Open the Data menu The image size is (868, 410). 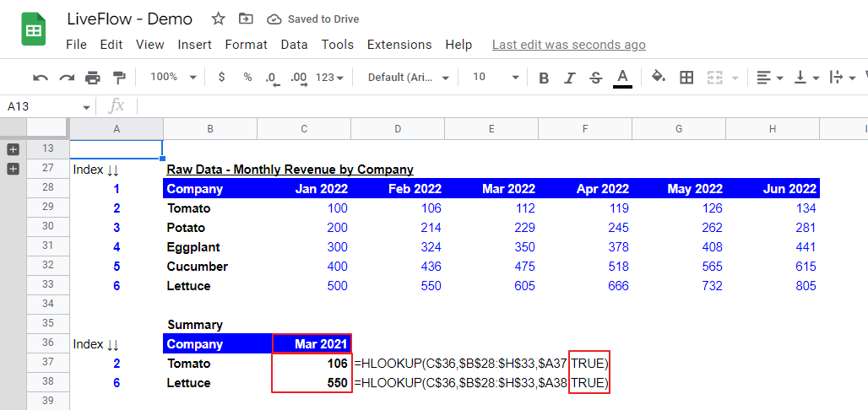point(294,45)
